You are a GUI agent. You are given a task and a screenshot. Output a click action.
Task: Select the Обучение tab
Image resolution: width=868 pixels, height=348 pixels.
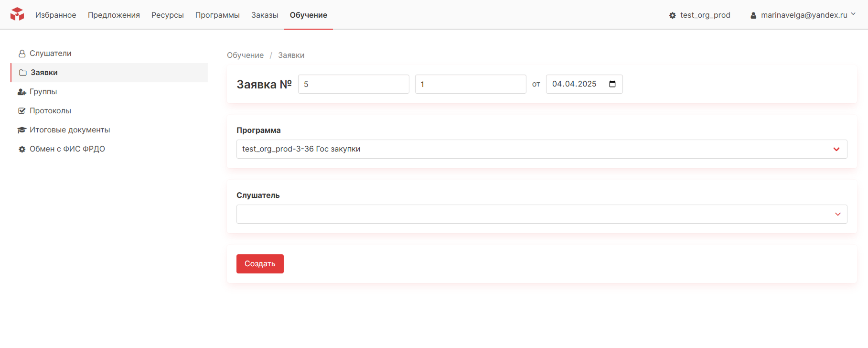[x=309, y=15]
